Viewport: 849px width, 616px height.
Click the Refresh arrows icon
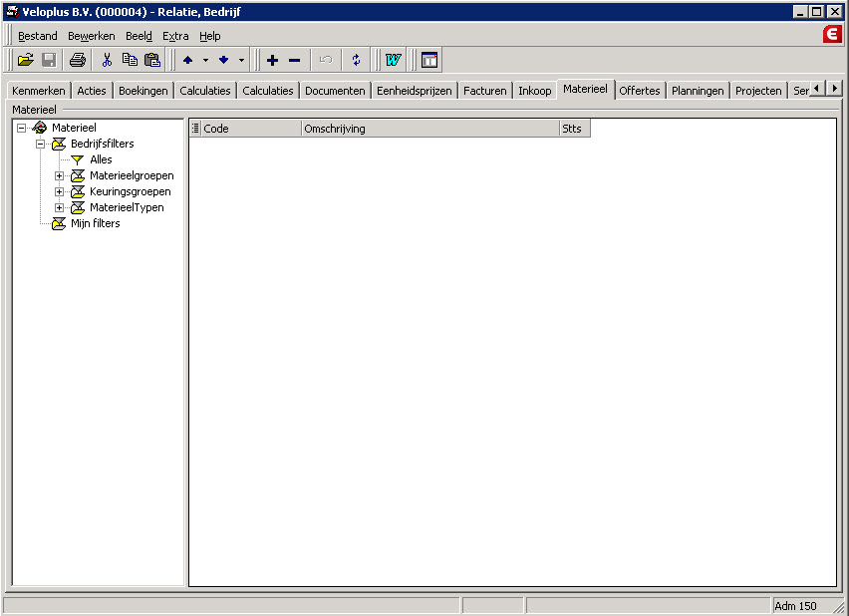coord(356,60)
